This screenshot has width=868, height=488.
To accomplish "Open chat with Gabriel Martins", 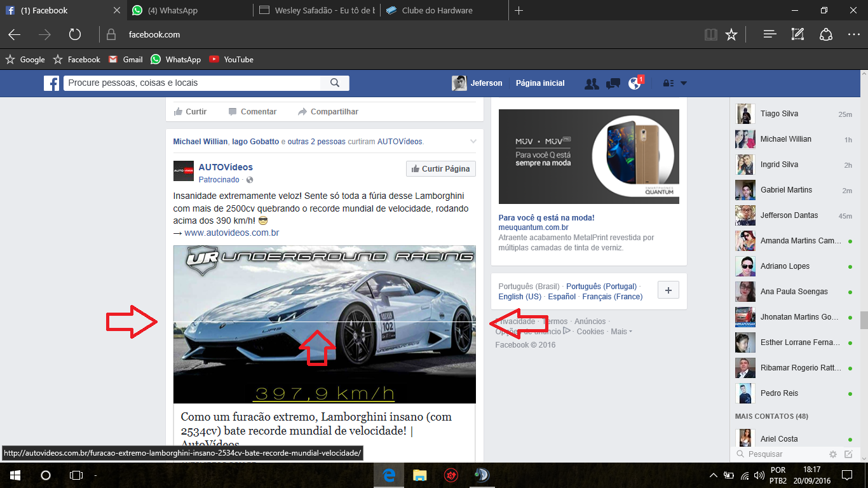I will coord(794,190).
